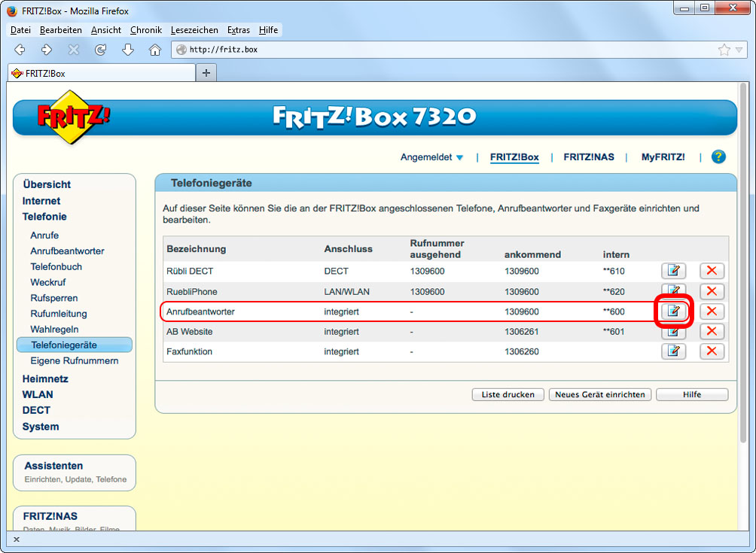The height and width of the screenshot is (553, 756).
Task: Edit the AB Website device entry
Action: tap(674, 332)
